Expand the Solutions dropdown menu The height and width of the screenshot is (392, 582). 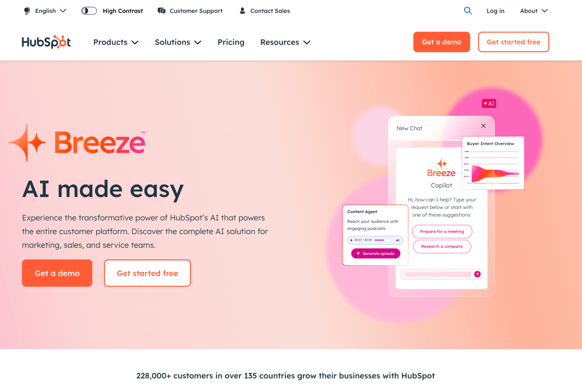177,42
